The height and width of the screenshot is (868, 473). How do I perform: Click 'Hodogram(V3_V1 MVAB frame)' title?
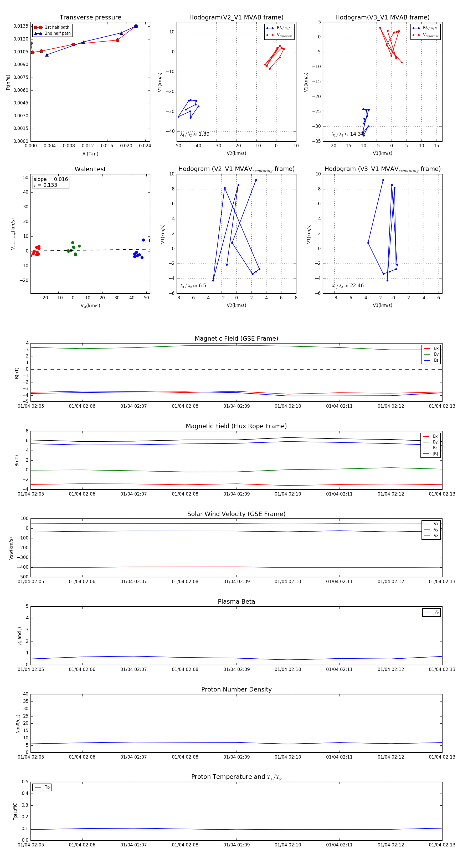tap(382, 18)
